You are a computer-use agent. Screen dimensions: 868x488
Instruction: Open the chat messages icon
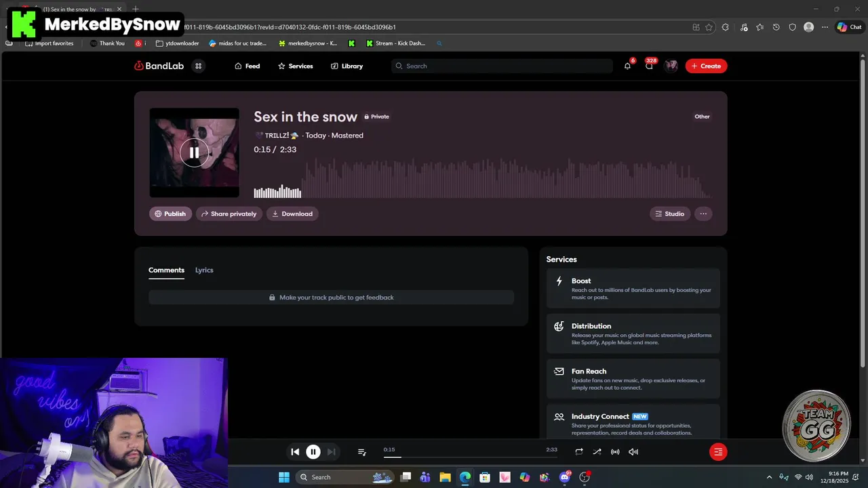649,66
